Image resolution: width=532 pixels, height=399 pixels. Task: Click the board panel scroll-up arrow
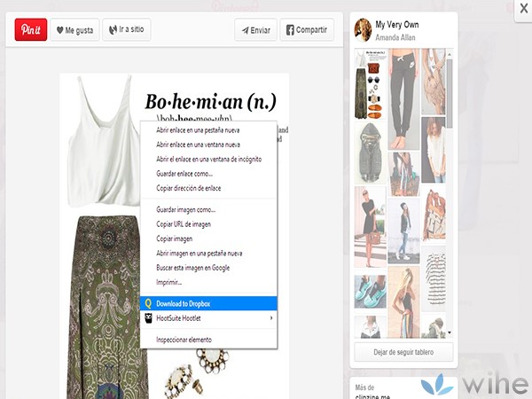pyautogui.click(x=450, y=54)
